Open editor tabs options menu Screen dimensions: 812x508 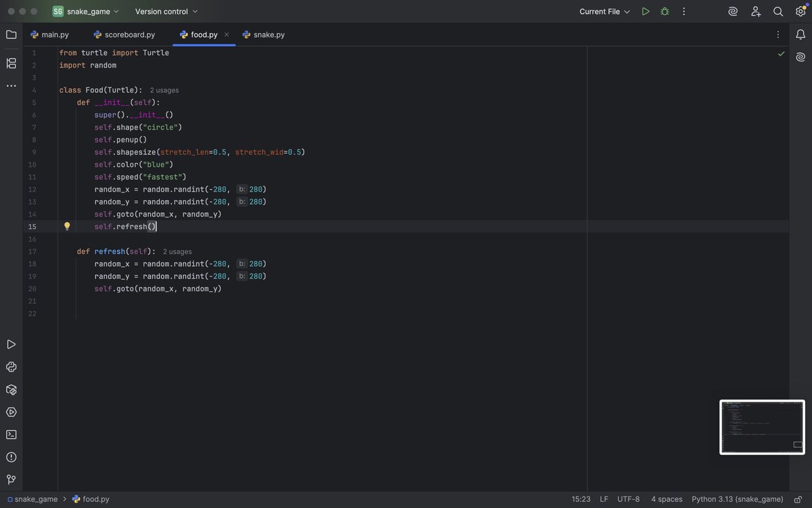coord(777,35)
